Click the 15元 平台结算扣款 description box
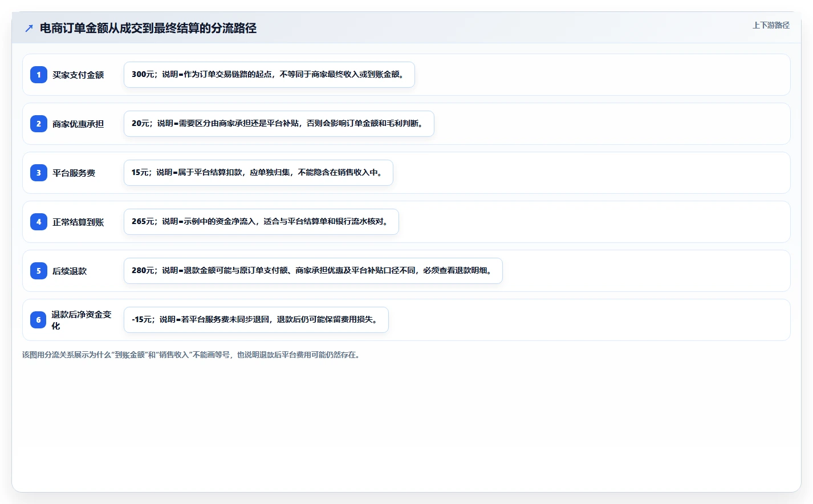Screen dimensions: 813x504 258,173
